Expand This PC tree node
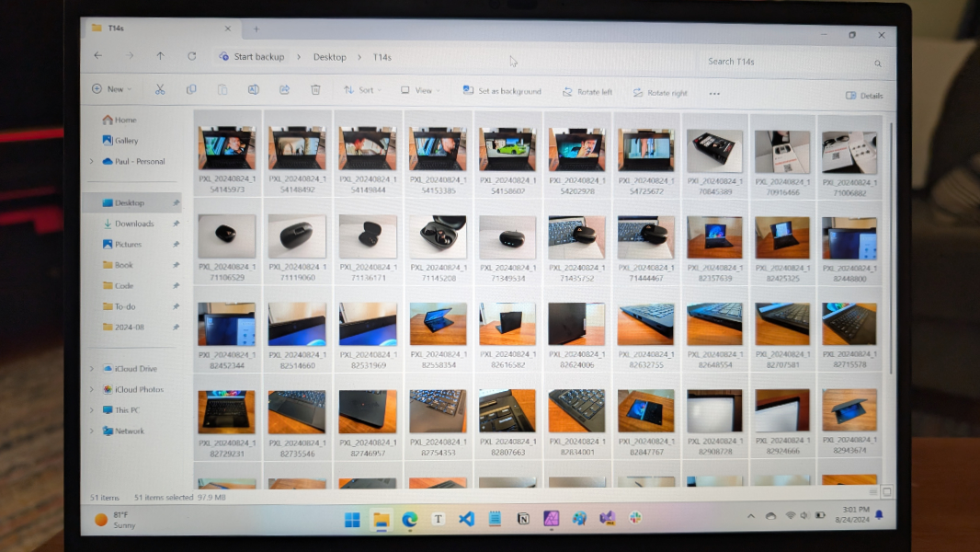The width and height of the screenshot is (980, 552). (92, 410)
